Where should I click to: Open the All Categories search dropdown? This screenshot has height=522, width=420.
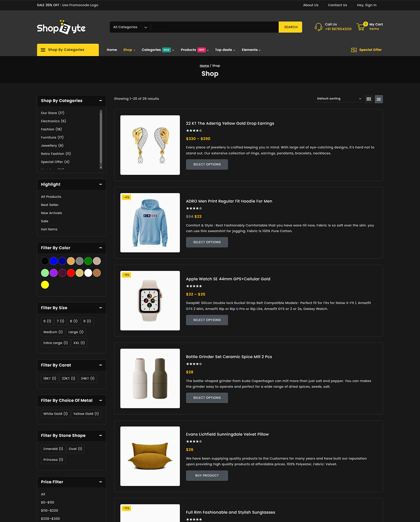[x=130, y=27]
